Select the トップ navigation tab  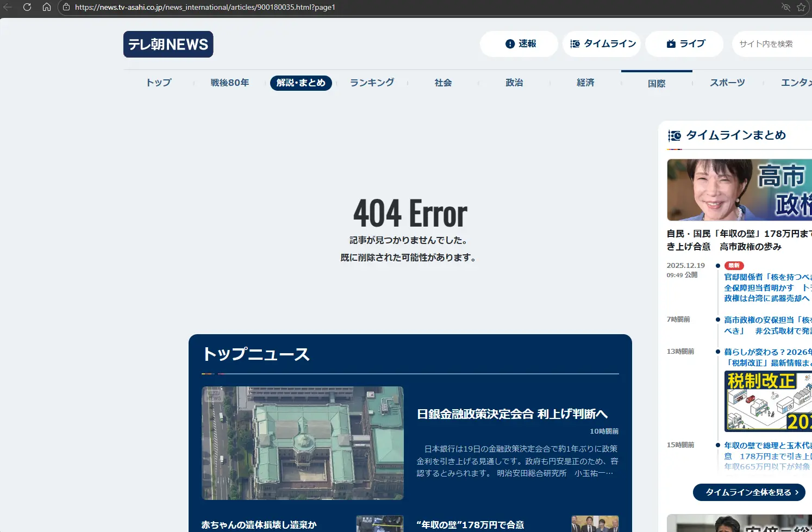(159, 83)
